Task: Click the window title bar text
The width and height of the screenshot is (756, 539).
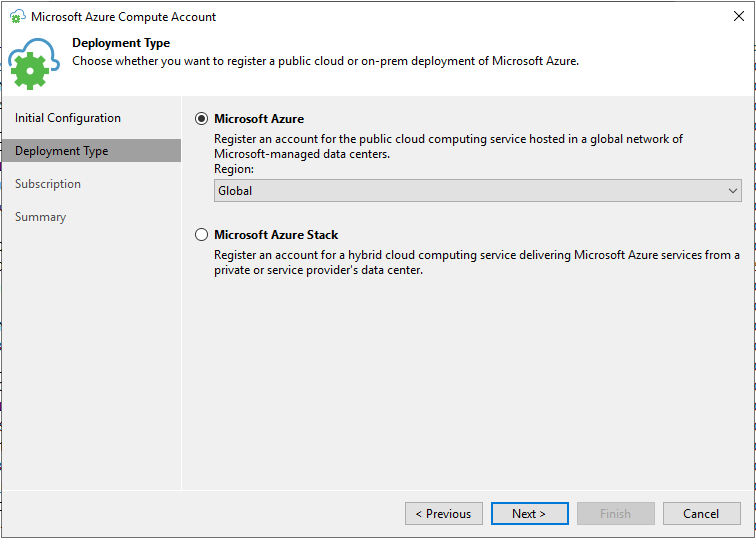Action: click(x=123, y=17)
